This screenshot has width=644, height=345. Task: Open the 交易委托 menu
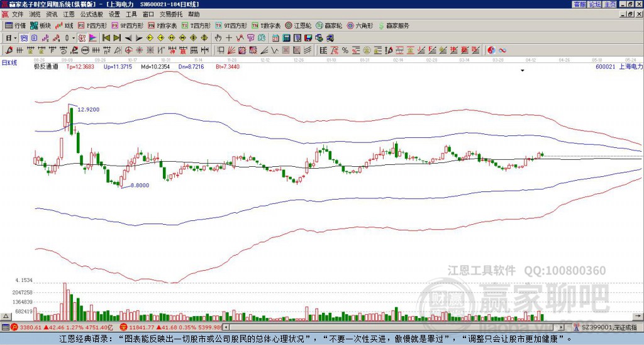pyautogui.click(x=171, y=14)
